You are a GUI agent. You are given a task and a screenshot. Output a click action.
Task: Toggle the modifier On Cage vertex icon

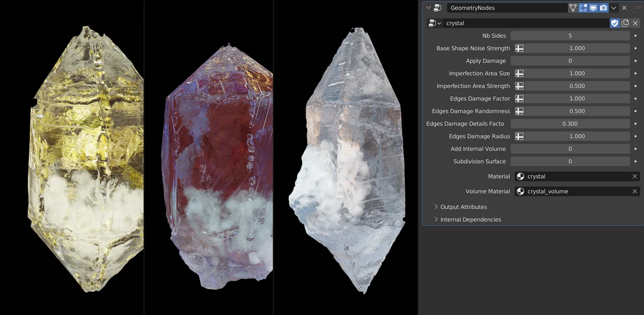(x=573, y=8)
